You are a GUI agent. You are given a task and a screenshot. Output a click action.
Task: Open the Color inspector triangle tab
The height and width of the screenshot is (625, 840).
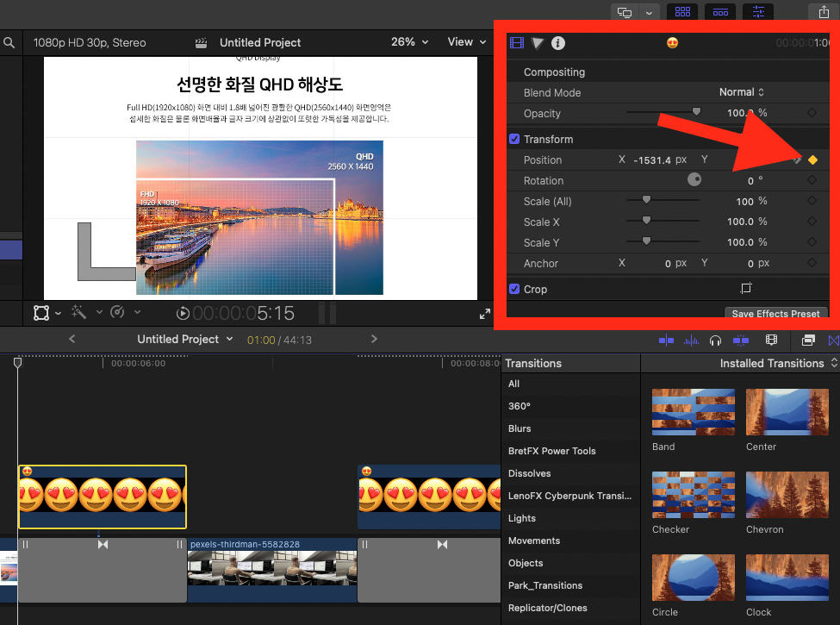pos(538,43)
